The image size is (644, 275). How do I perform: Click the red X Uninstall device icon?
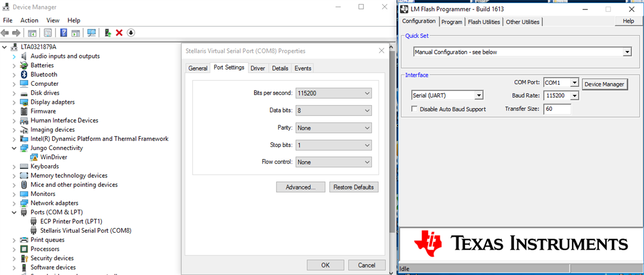[x=119, y=32]
